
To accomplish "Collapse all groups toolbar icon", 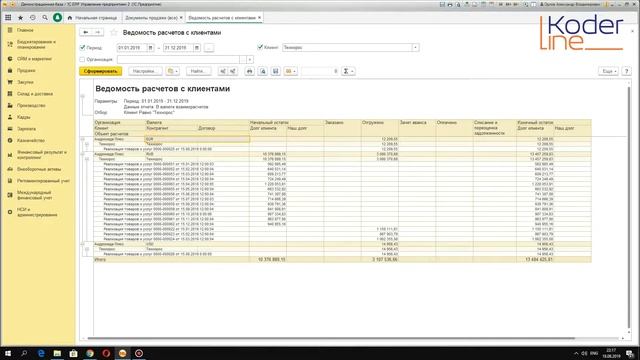I will pos(233,71).
